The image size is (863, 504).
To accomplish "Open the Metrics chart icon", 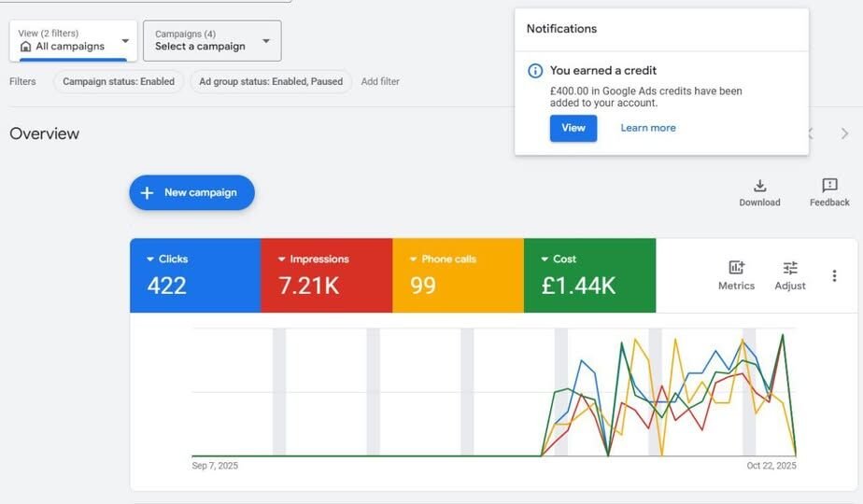I will [x=736, y=268].
